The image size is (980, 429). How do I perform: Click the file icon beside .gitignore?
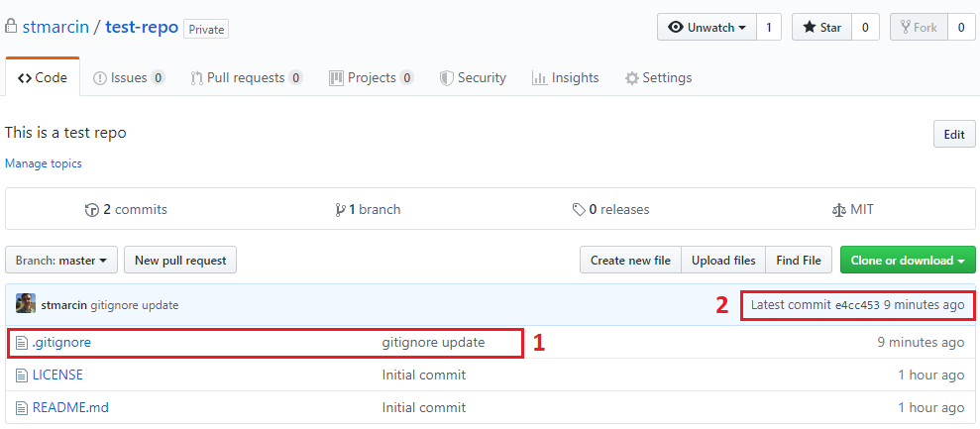coord(22,343)
